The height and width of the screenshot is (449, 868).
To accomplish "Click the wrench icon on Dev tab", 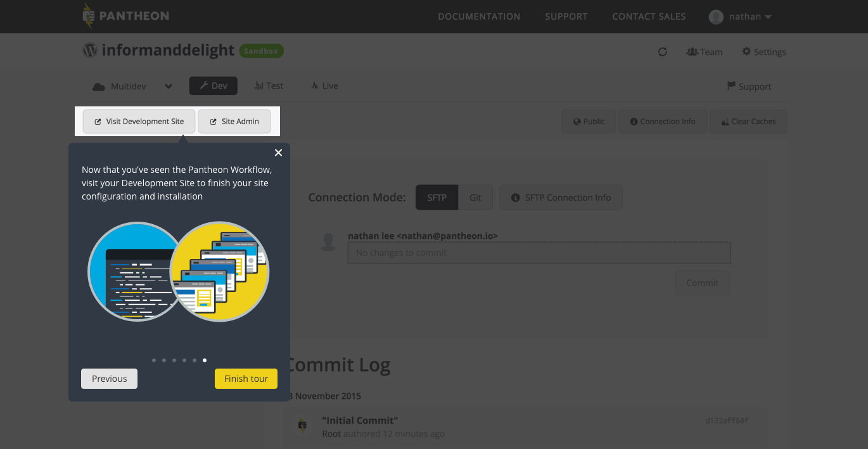I will [x=203, y=86].
